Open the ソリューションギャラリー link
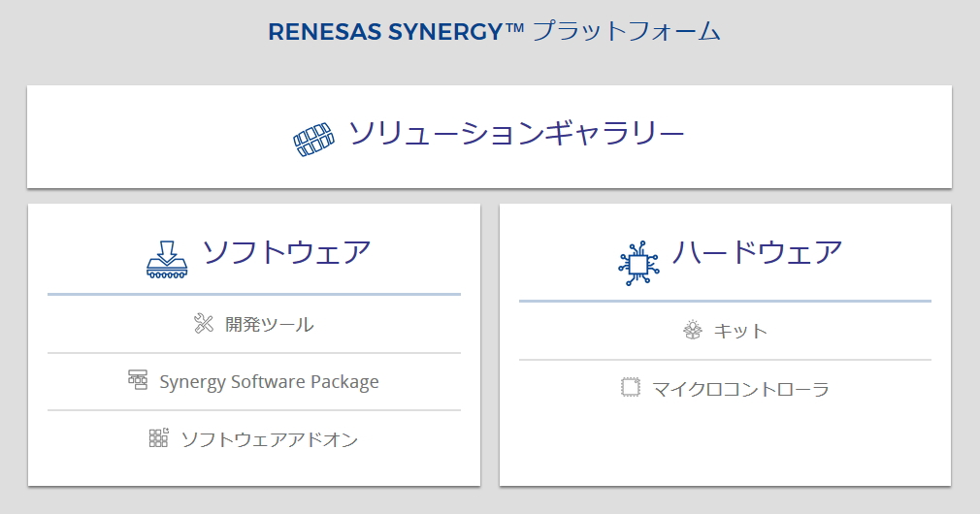The width and height of the screenshot is (980, 514). [x=516, y=133]
